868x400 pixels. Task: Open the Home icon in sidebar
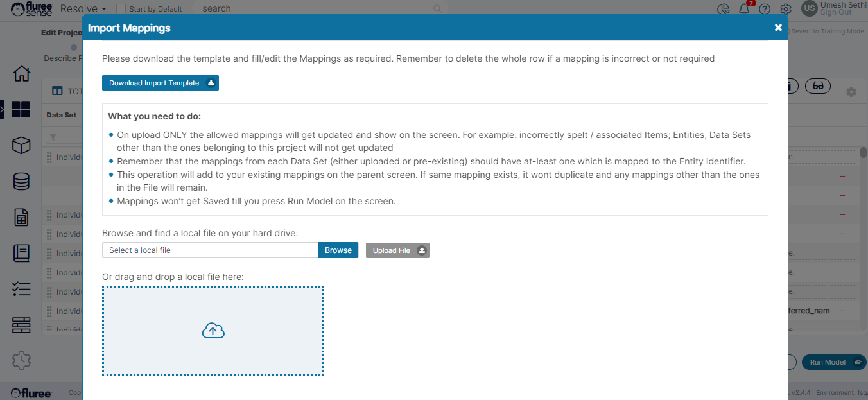21,74
